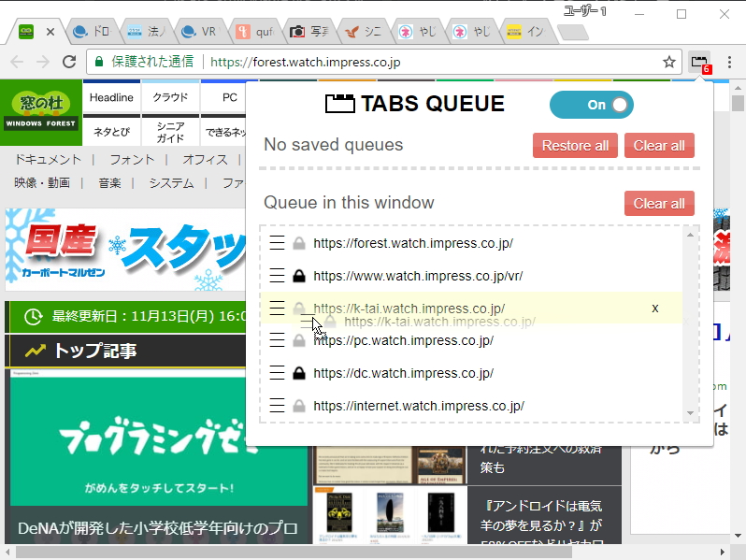Remove k-tai.watch.impress.co.jp with x button
Screen dimensions: 746x560
[655, 309]
